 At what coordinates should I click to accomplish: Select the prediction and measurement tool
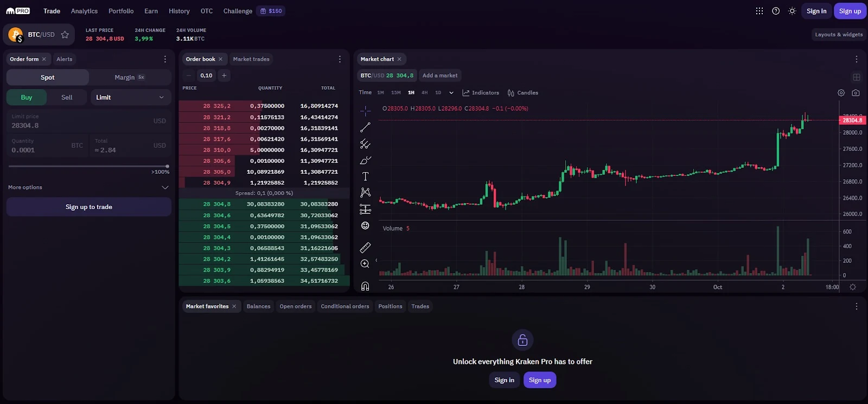[365, 209]
